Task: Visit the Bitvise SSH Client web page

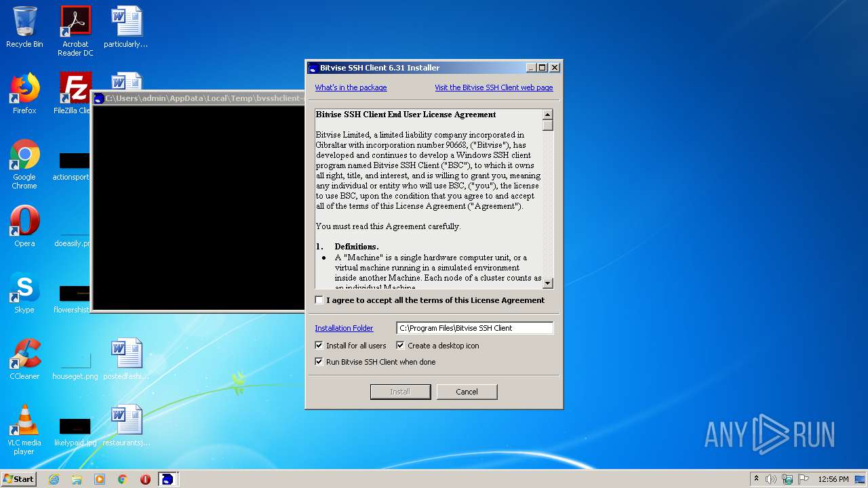Action: 494,87
